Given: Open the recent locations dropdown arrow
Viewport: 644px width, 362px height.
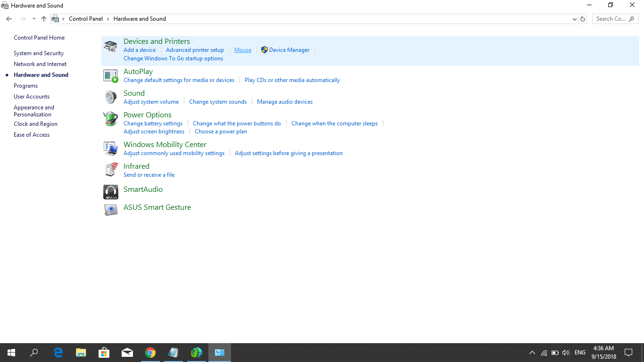Looking at the screenshot, I should click(x=34, y=19).
